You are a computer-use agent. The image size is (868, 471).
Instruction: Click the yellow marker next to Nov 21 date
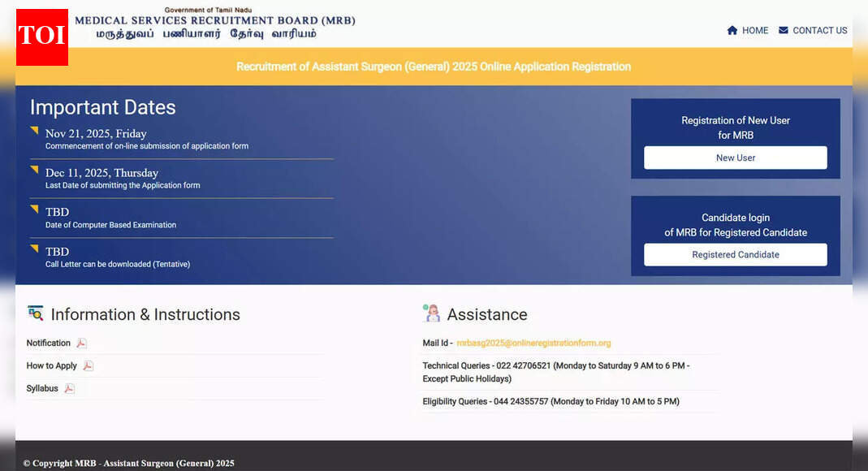(34, 130)
